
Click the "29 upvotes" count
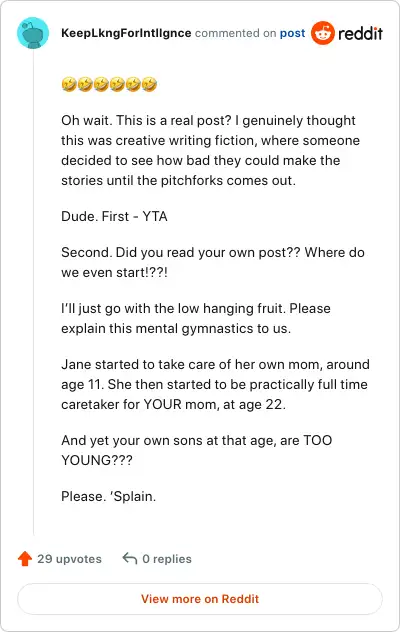pos(69,559)
